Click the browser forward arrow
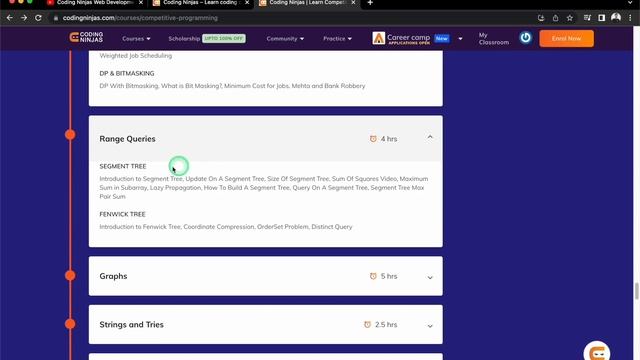This screenshot has height=360, width=640. point(24,18)
